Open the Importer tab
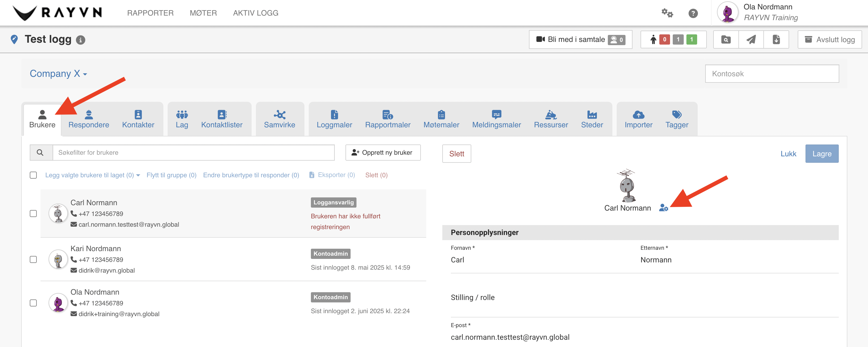 click(639, 119)
